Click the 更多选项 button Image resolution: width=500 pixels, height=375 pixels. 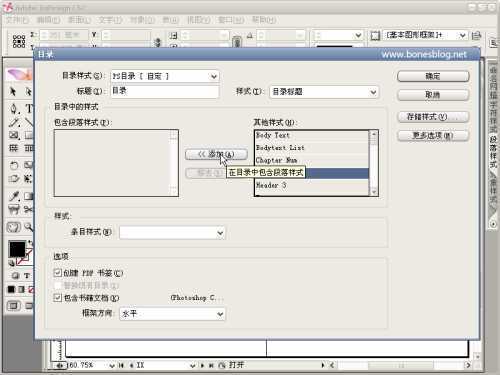[433, 135]
